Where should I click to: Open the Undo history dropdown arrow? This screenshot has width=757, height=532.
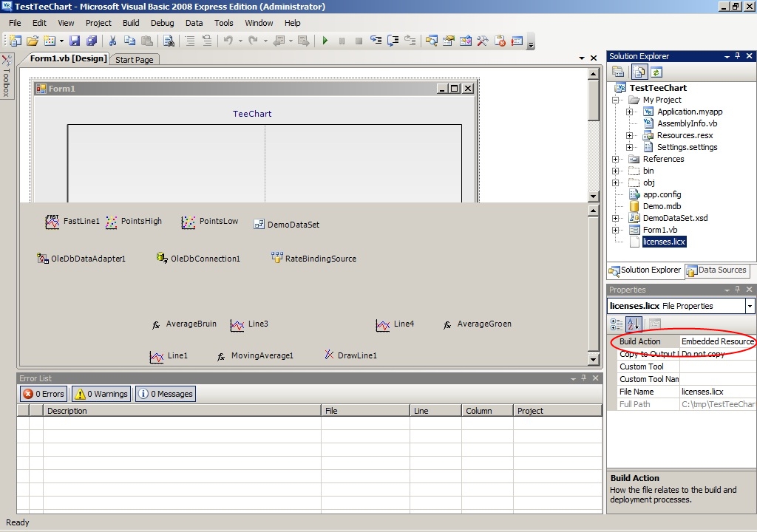tap(240, 41)
